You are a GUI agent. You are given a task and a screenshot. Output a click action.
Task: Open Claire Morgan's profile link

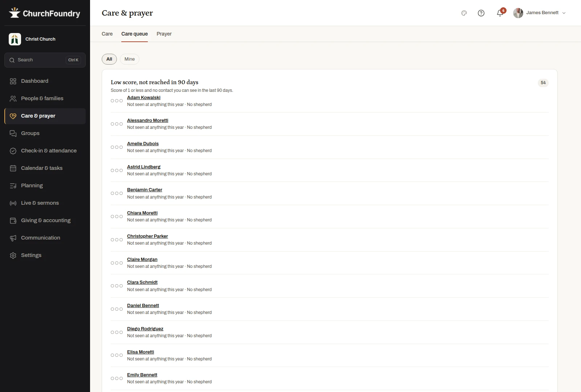(x=142, y=260)
